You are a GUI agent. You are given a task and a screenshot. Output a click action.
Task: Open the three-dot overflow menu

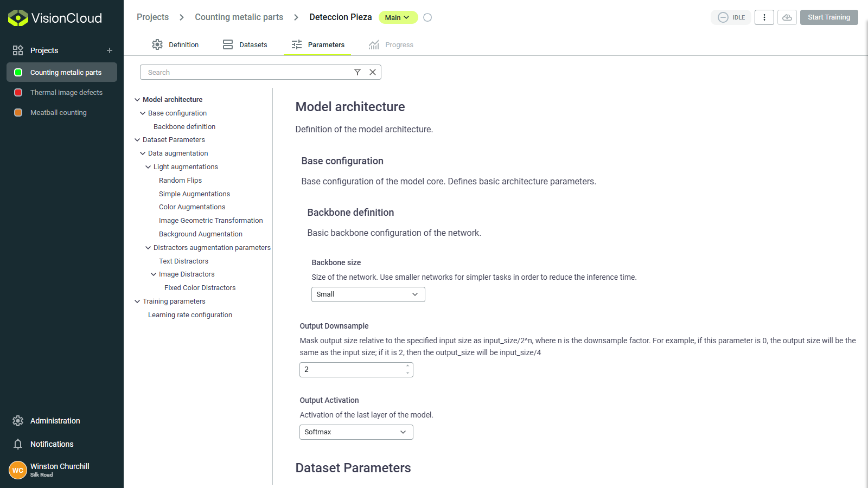764,17
